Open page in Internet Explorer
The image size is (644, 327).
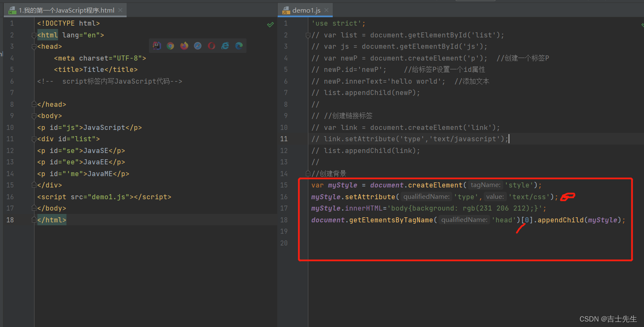225,46
